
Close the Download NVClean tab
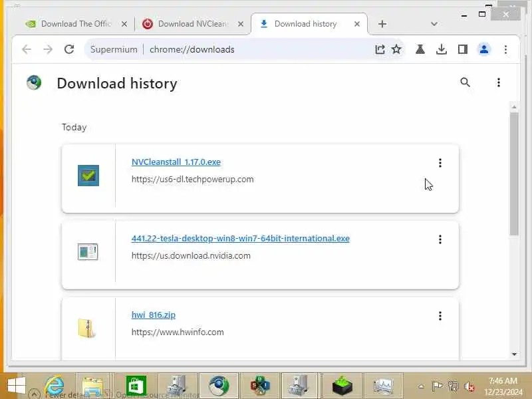241,24
